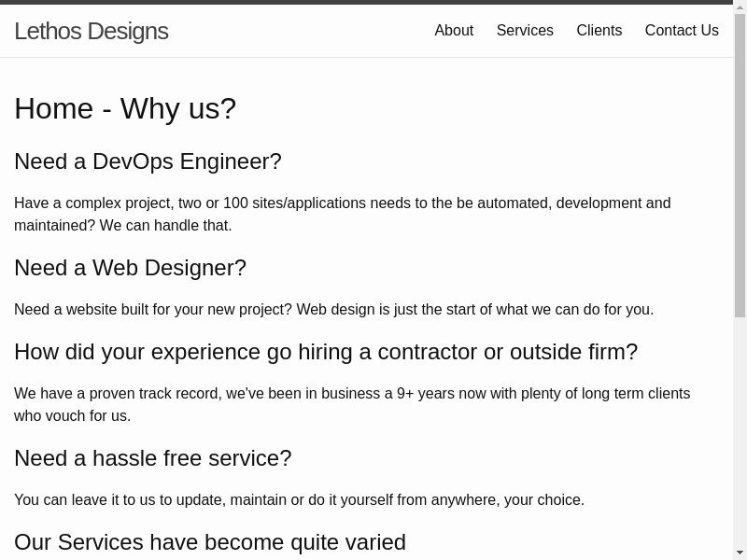
Task: Open the About navigation link
Action: [454, 31]
